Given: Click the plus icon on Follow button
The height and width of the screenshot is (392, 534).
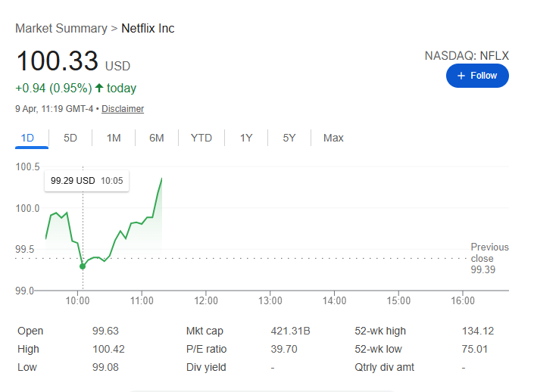Looking at the screenshot, I should (x=461, y=76).
